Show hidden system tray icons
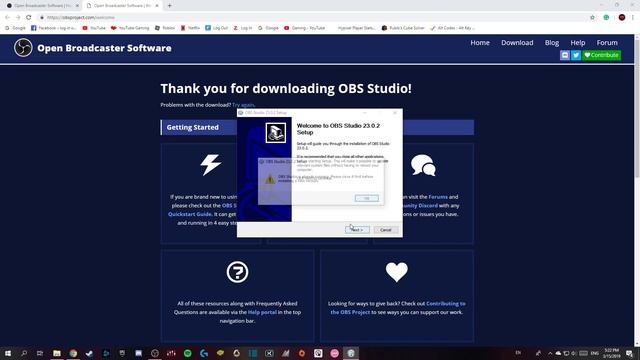 point(550,353)
